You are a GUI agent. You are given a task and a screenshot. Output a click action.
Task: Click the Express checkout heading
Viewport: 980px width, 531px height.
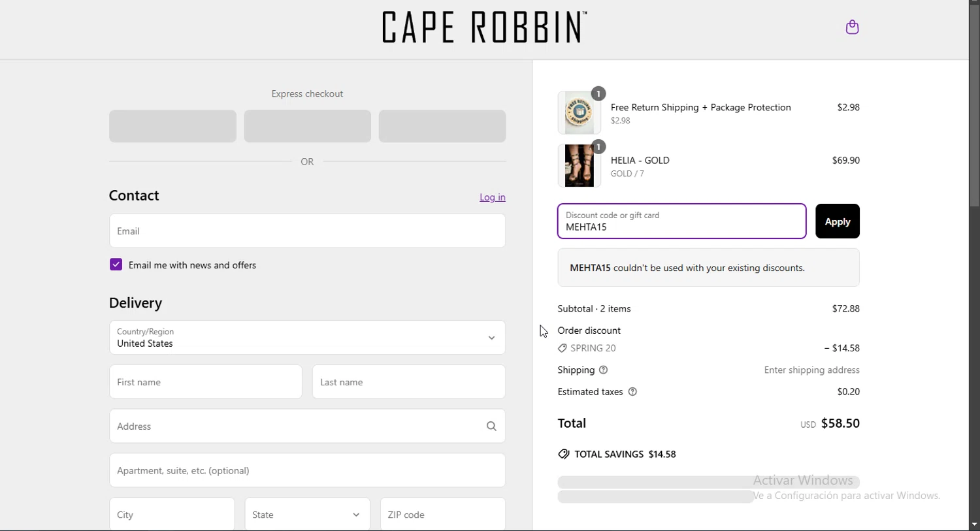tap(307, 94)
